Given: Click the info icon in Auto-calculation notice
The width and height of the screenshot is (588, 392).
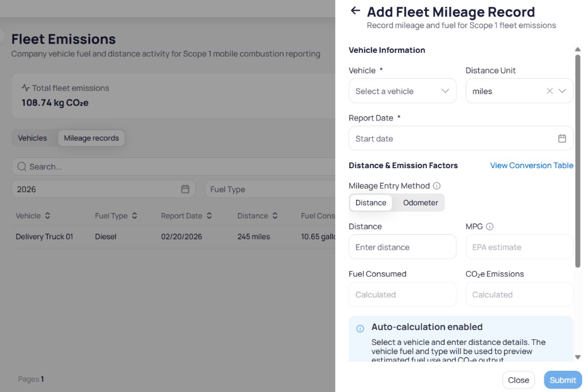Looking at the screenshot, I should [x=360, y=329].
